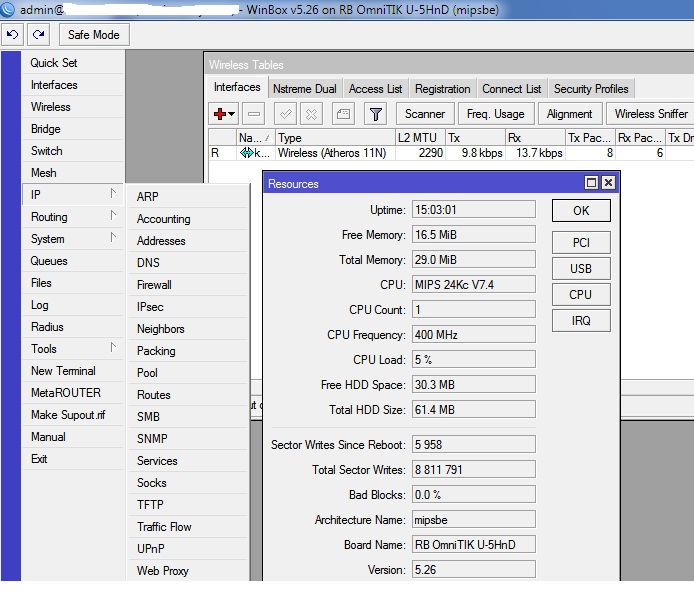Select DNS in IP submenu
This screenshot has height=596, width=694.
pos(188,263)
